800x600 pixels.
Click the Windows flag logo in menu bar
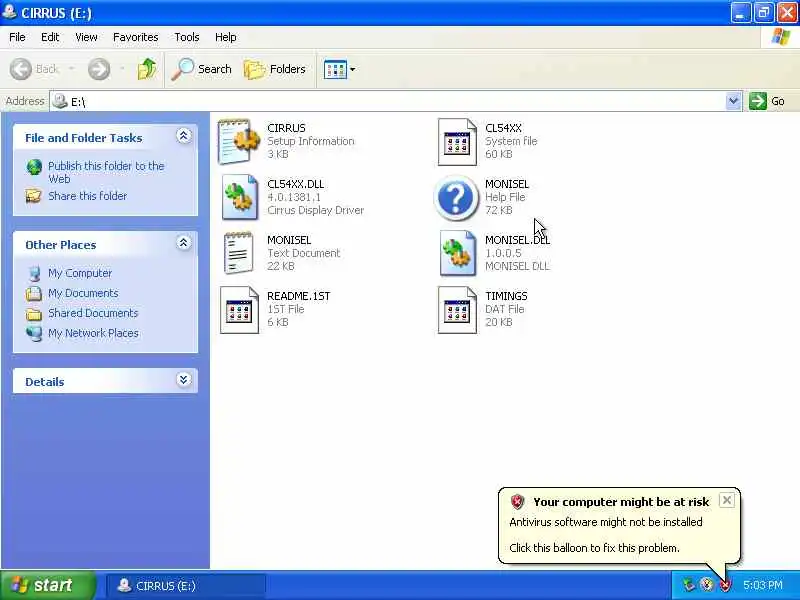click(x=781, y=37)
